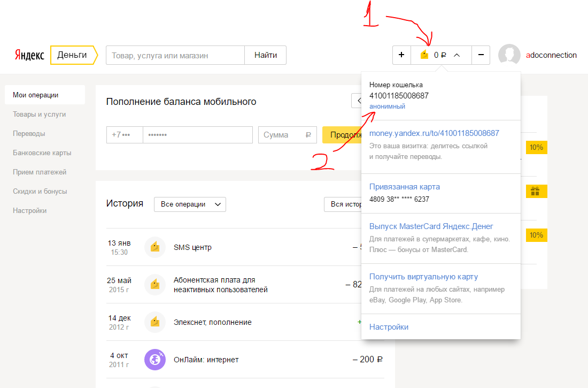The width and height of the screenshot is (588, 388).
Task: Open Банковские карты in the sidebar
Action: pyautogui.click(x=42, y=153)
